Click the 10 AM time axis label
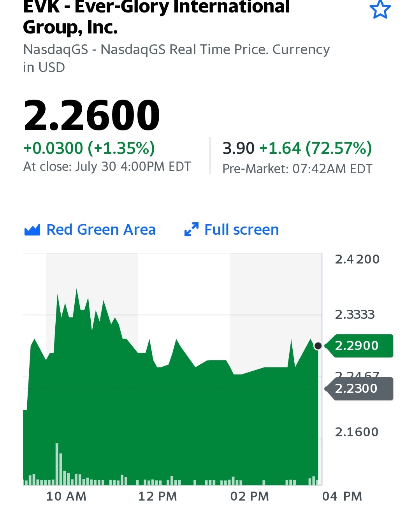The width and height of the screenshot is (420, 506). (x=66, y=496)
